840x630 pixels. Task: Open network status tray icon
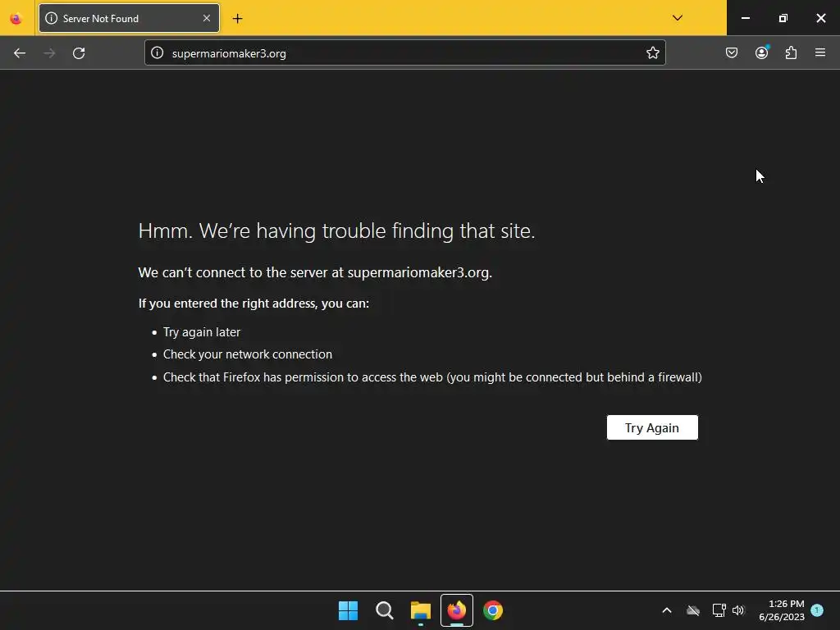click(719, 610)
